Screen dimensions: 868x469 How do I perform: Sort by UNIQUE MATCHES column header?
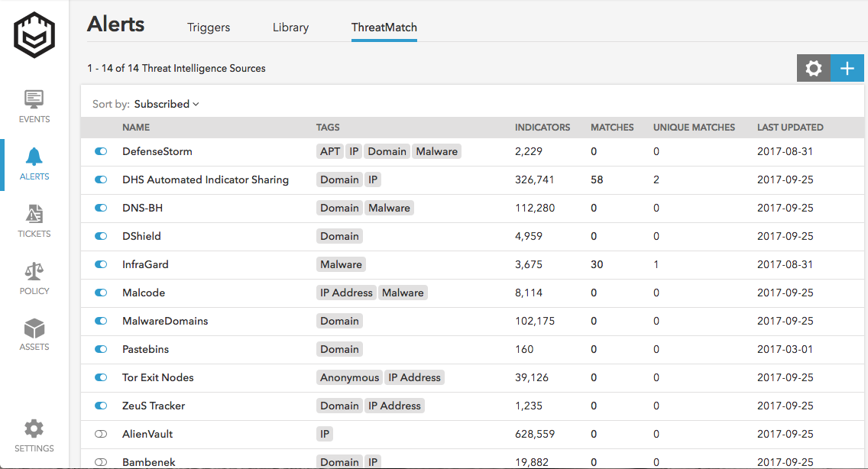[695, 128]
